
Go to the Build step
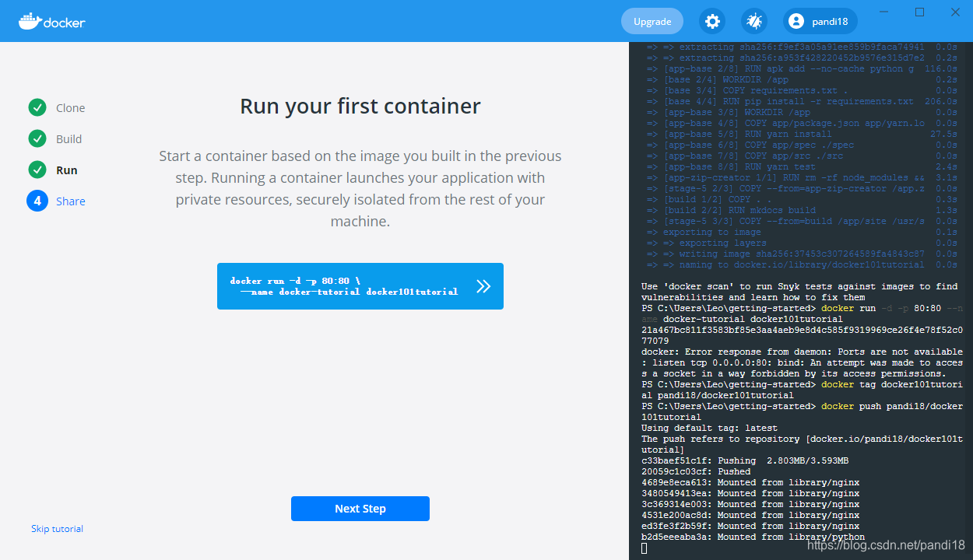pos(68,139)
